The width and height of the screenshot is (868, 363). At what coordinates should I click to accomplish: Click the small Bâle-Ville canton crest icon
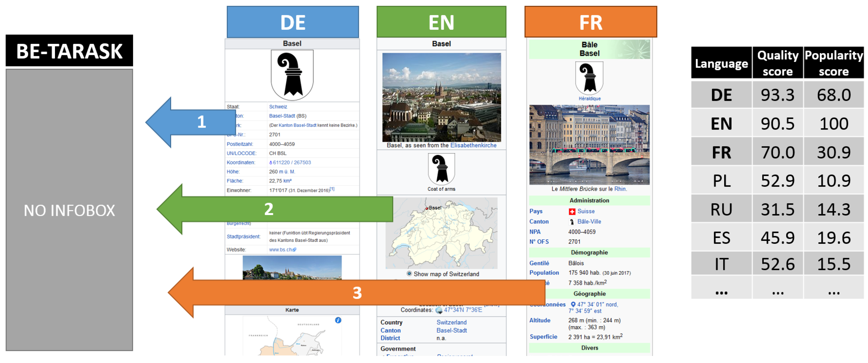(572, 222)
